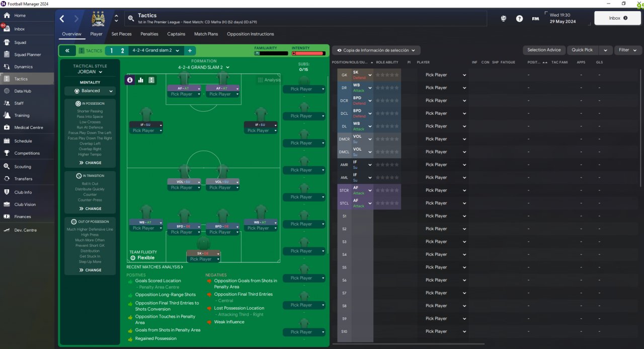
Task: Click the Manchester City club badge
Action: coord(98,19)
